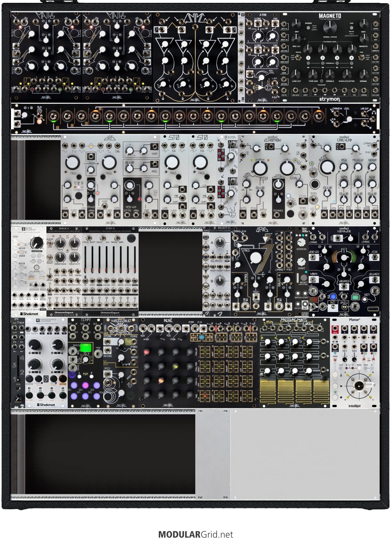Click the Erbe-Verb TILT knob
Image resolution: width=392 pixels, height=542 pixels.
pyautogui.click(x=358, y=184)
